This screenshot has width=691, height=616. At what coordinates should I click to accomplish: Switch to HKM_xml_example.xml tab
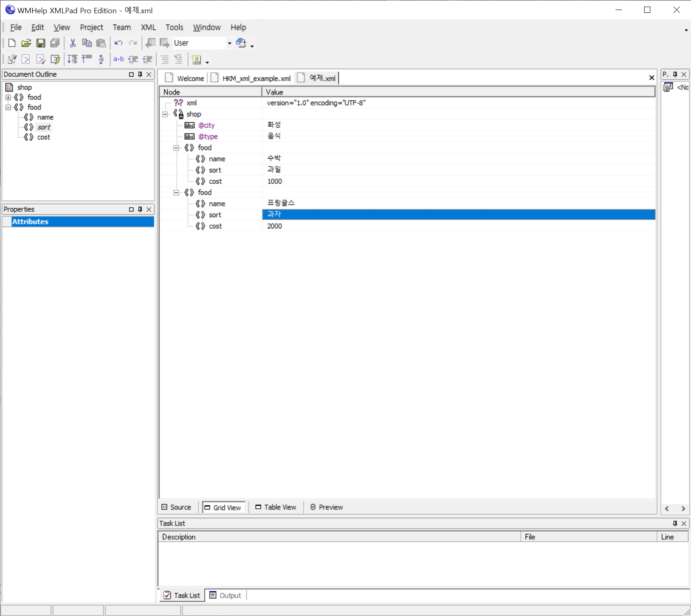pos(251,78)
